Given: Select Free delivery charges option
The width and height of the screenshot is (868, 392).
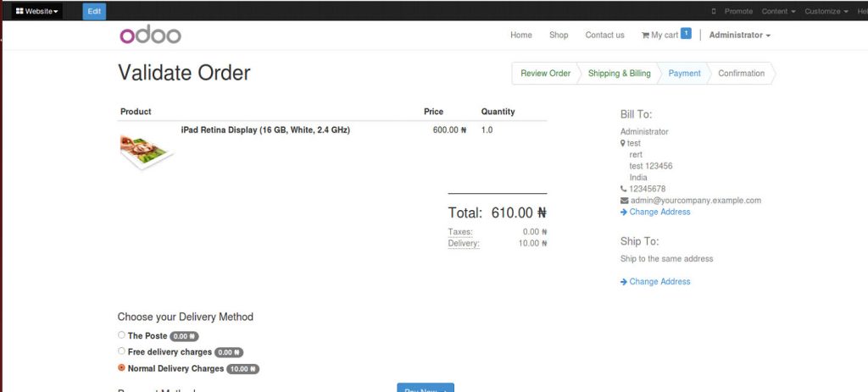Looking at the screenshot, I should pos(121,351).
